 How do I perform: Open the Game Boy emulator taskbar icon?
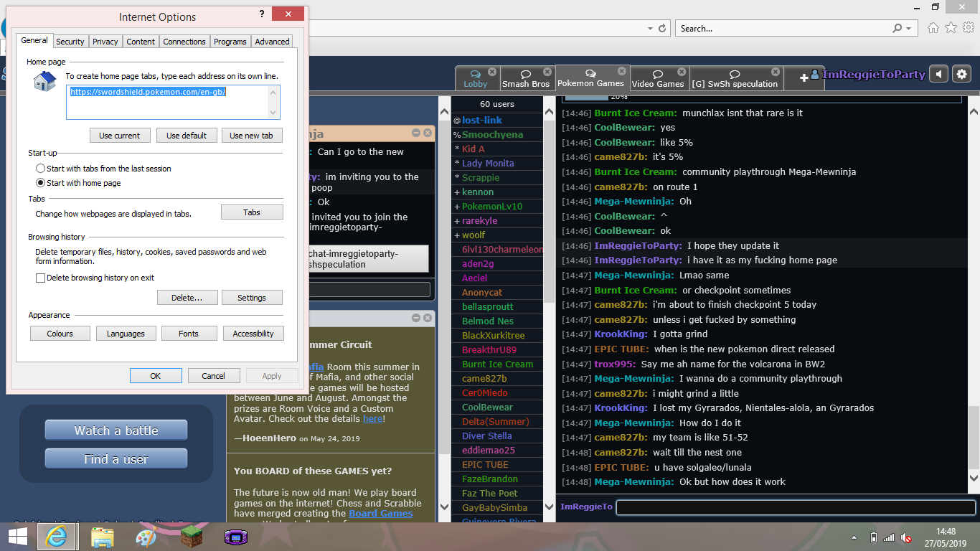[x=235, y=537]
